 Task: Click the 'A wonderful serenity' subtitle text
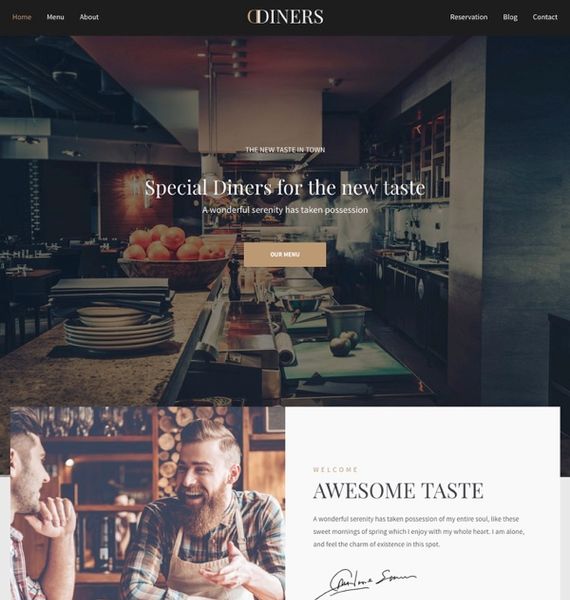[285, 210]
